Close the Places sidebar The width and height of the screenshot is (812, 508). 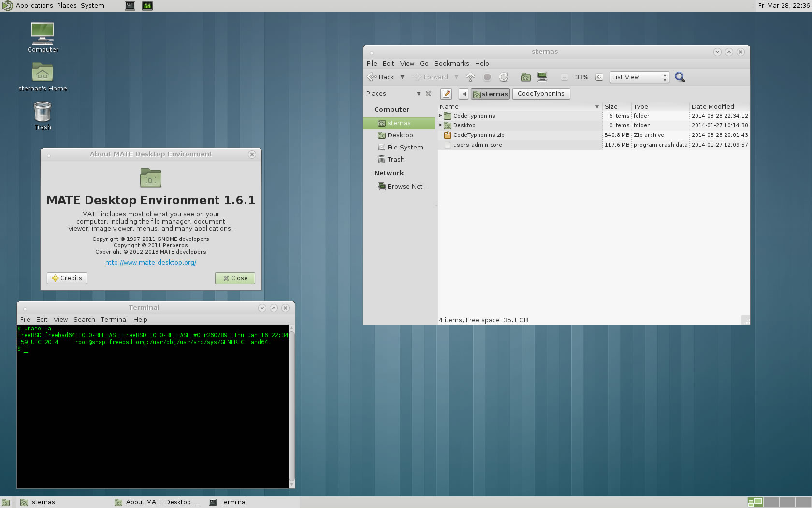point(428,94)
